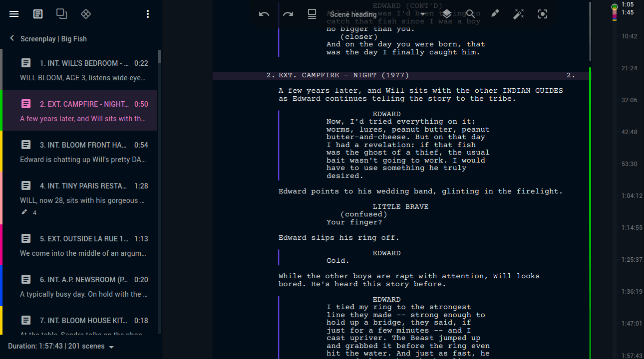644x359 pixels.
Task: Jump to the 10:42 timeline marker
Action: pos(629,36)
